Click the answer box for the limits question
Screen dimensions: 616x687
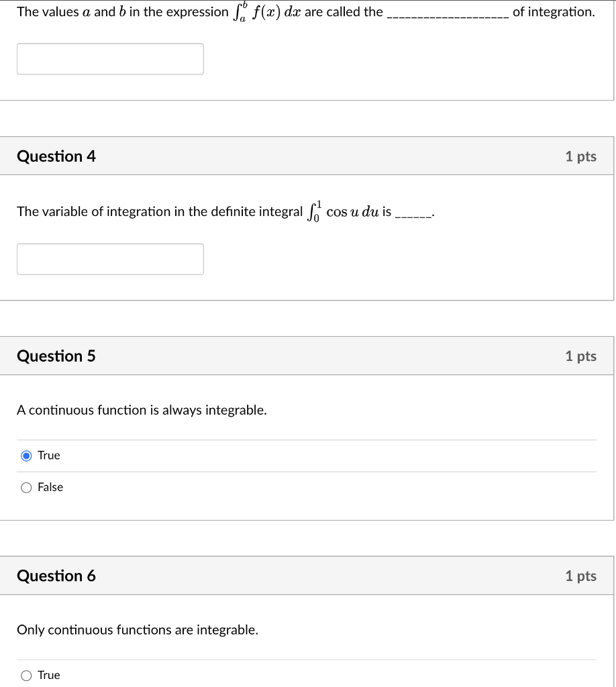[x=109, y=59]
